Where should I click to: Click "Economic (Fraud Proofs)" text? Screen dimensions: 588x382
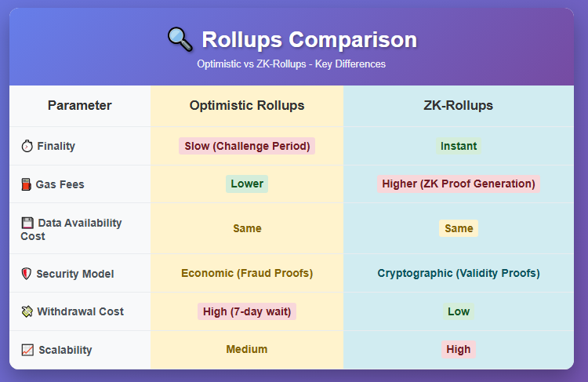[x=247, y=273]
